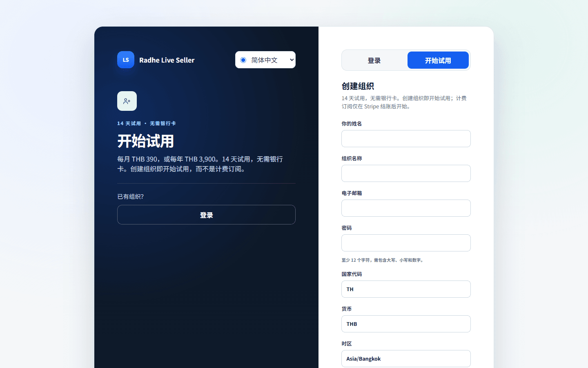Click the 开始试用 heading on dark panel
The height and width of the screenshot is (368, 588).
tap(146, 141)
